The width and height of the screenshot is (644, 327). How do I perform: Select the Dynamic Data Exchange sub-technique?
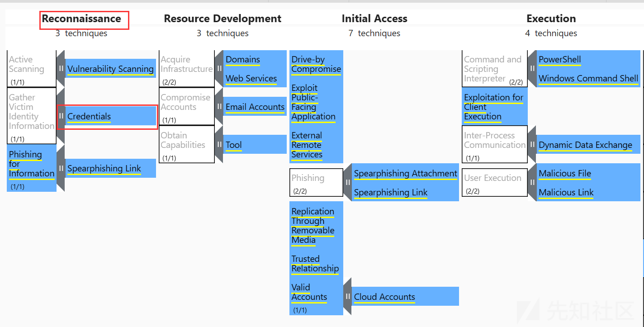point(588,145)
